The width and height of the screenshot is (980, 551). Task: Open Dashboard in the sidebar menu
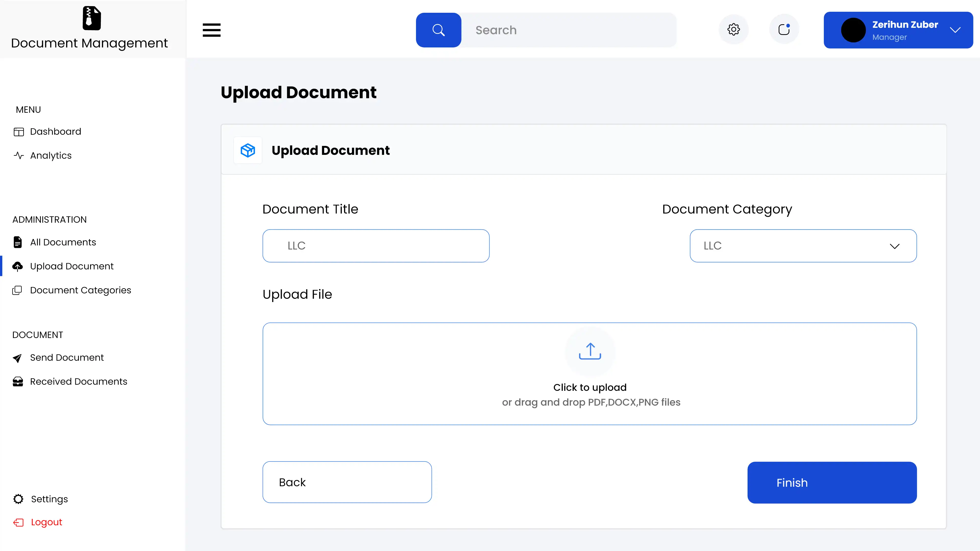click(56, 132)
